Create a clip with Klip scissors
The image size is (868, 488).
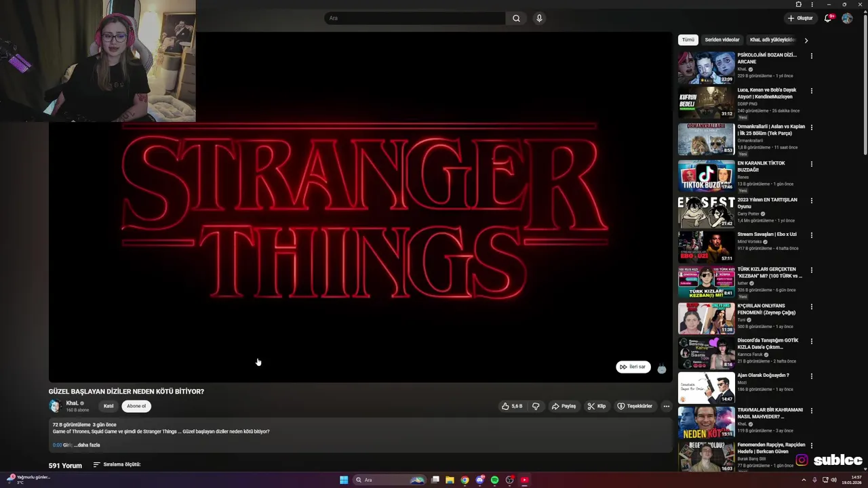[x=597, y=406]
